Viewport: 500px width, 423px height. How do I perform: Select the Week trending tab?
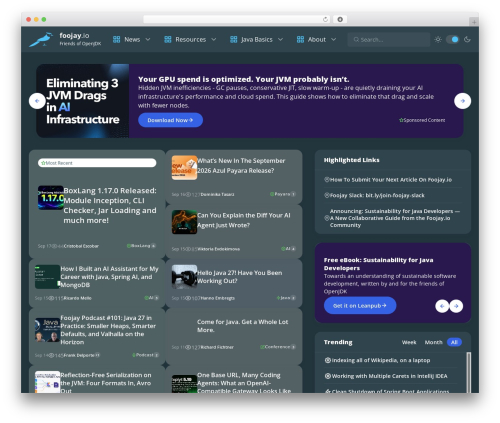pyautogui.click(x=409, y=342)
